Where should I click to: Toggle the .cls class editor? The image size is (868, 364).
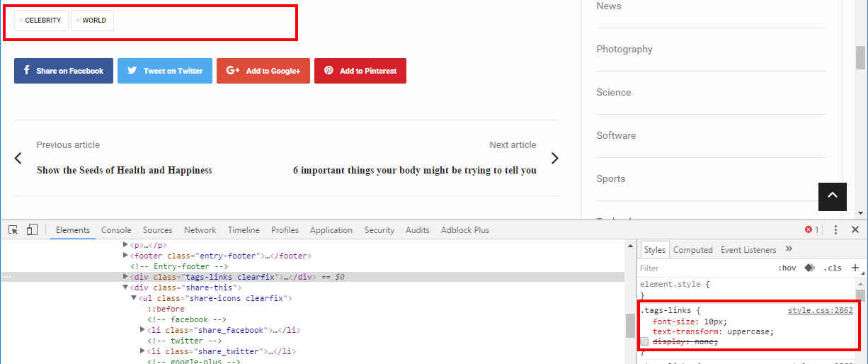[x=833, y=268]
